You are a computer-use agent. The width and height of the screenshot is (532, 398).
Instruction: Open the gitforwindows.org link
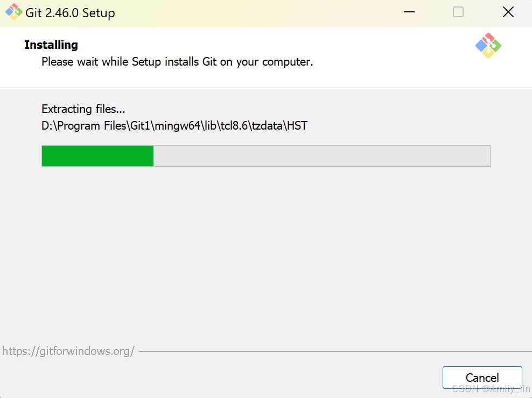tap(68, 351)
